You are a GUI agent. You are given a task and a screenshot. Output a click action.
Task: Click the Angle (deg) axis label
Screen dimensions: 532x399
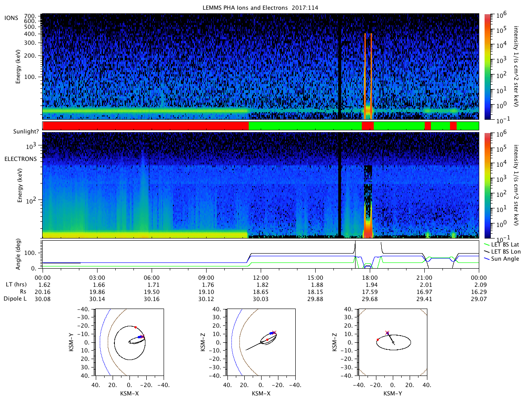(x=20, y=254)
